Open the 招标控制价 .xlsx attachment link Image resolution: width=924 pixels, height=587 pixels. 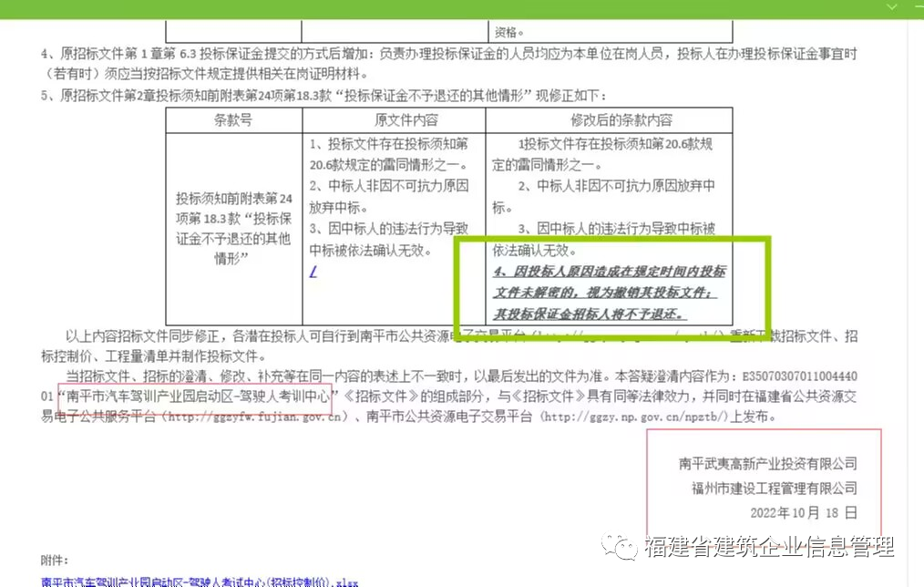click(200, 581)
